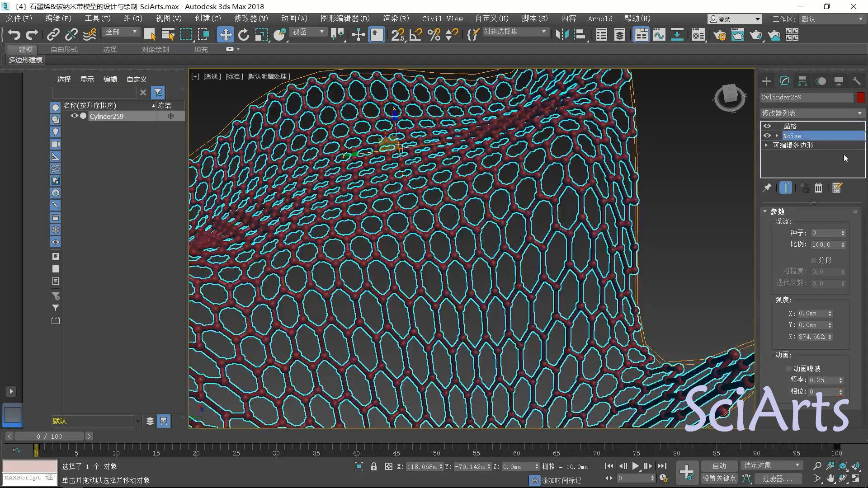Open the Display command panel tab
868x488 pixels.
839,81
